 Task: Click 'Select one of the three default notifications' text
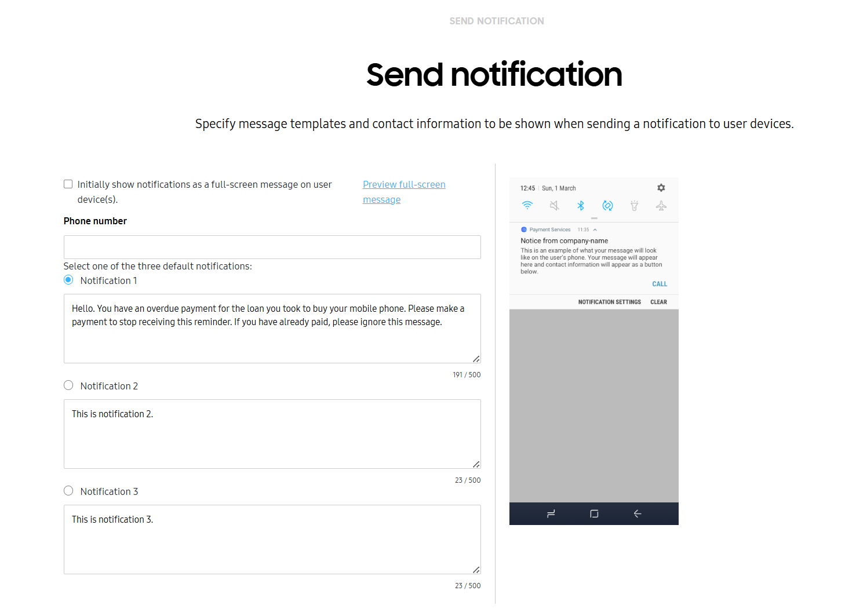pyautogui.click(x=158, y=266)
